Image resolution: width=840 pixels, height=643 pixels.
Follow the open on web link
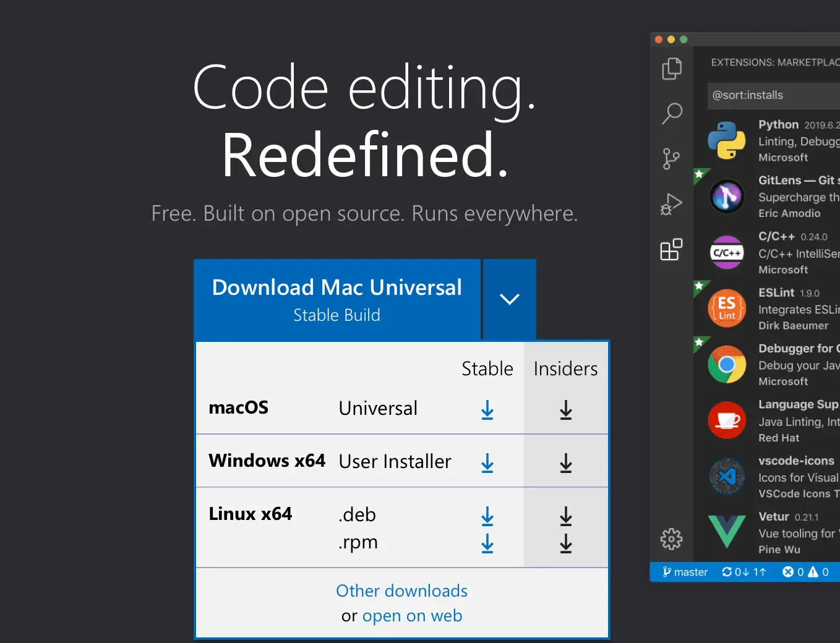pyautogui.click(x=412, y=616)
